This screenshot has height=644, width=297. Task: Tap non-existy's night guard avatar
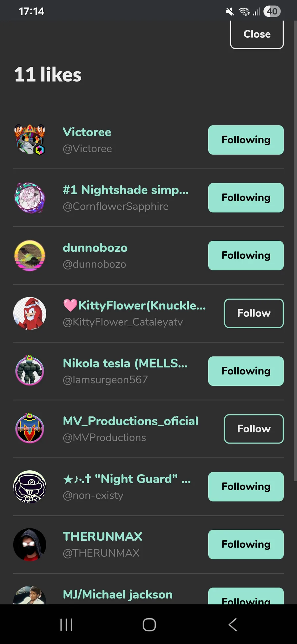[x=30, y=487]
